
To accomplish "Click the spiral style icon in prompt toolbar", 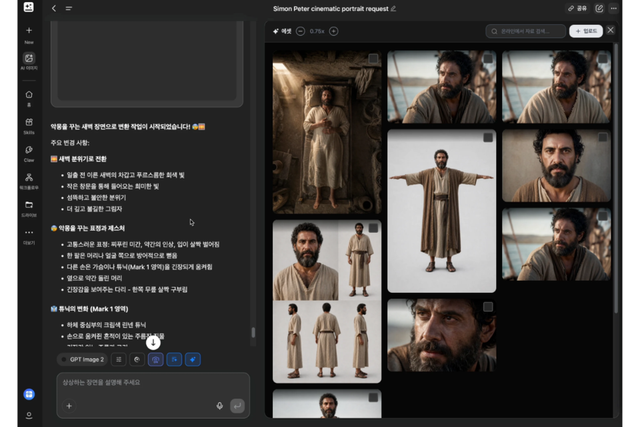I will pyautogui.click(x=137, y=359).
